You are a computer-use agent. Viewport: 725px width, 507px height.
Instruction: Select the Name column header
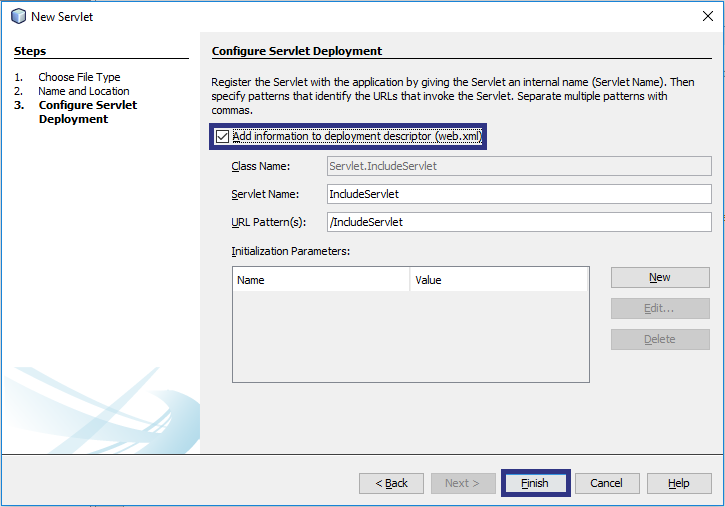coord(320,280)
